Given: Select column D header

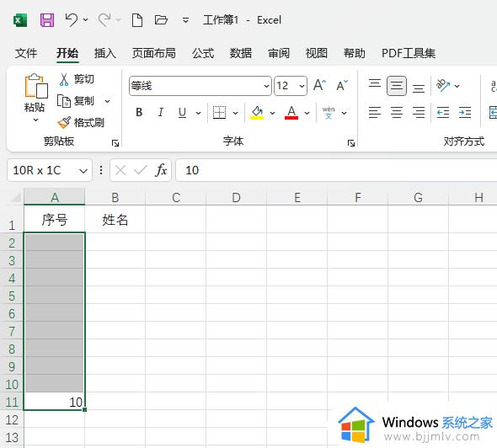Looking at the screenshot, I should 236,197.
